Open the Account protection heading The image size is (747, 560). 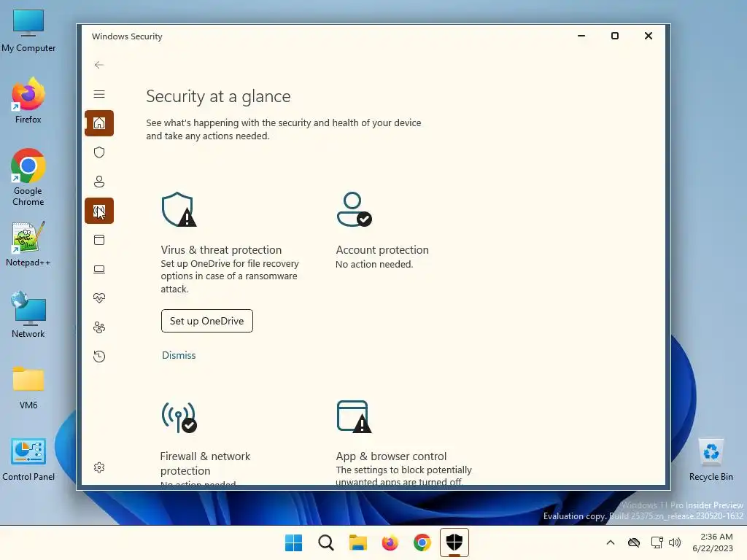[x=382, y=250]
